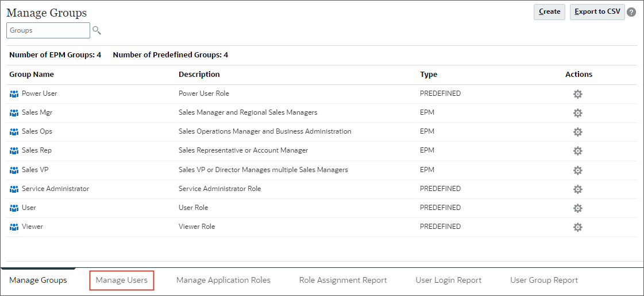Switch to the Manage Groups tab
This screenshot has width=644, height=296.
[38, 281]
